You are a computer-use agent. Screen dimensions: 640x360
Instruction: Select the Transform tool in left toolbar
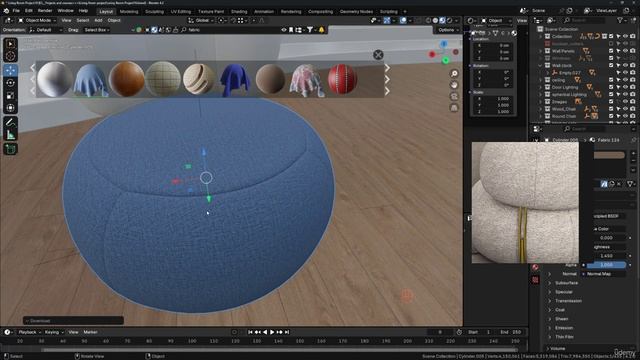(10, 108)
